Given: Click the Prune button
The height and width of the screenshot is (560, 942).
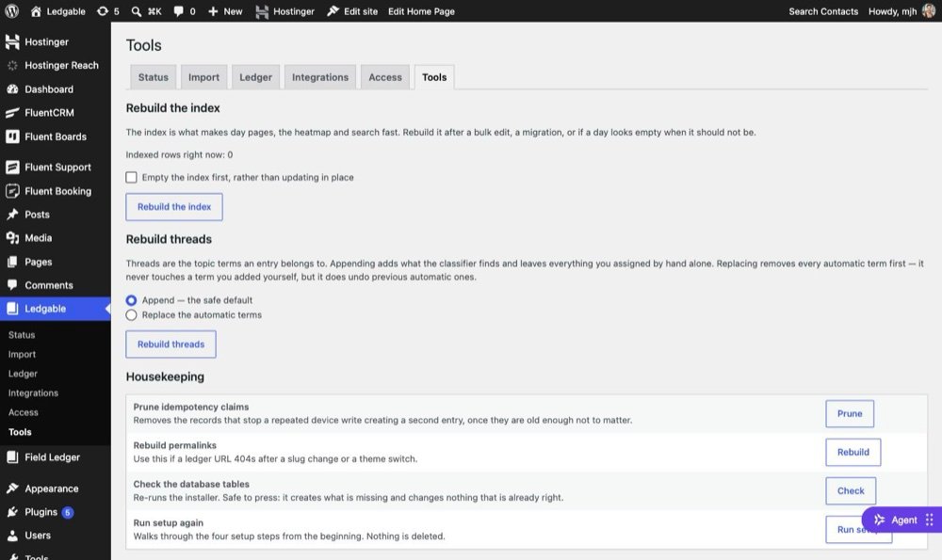Looking at the screenshot, I should click(x=850, y=413).
